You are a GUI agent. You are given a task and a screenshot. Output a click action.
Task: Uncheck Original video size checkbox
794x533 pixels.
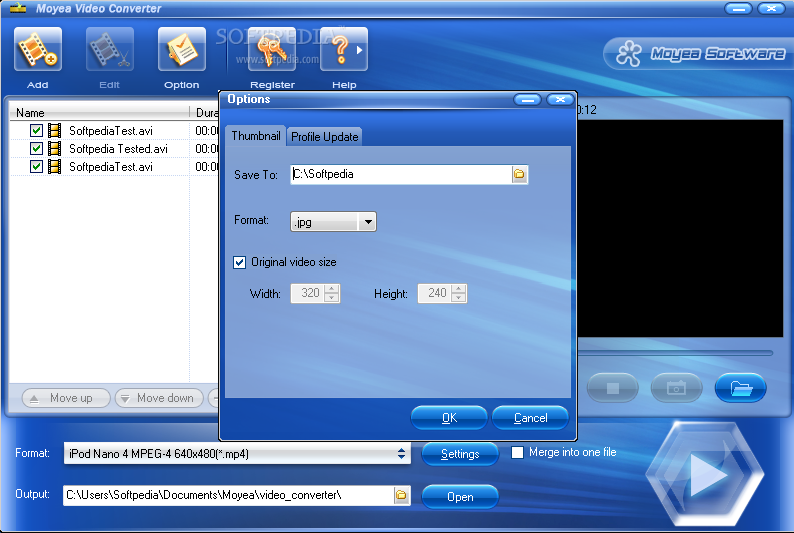coord(240,262)
